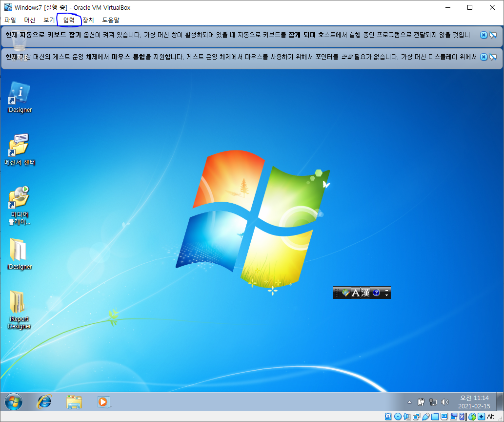504x422 pixels.
Task: Click the power plug tray icon
Action: coord(422,401)
